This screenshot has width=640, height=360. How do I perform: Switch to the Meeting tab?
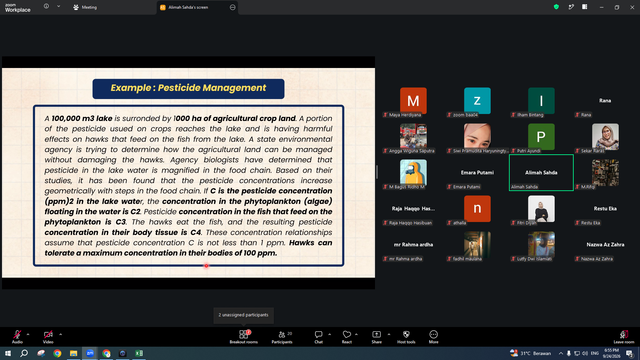point(85,7)
